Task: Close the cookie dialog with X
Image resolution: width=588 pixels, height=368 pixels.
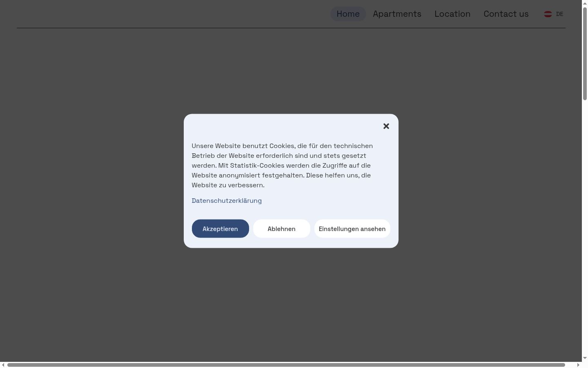Action: 386,126
